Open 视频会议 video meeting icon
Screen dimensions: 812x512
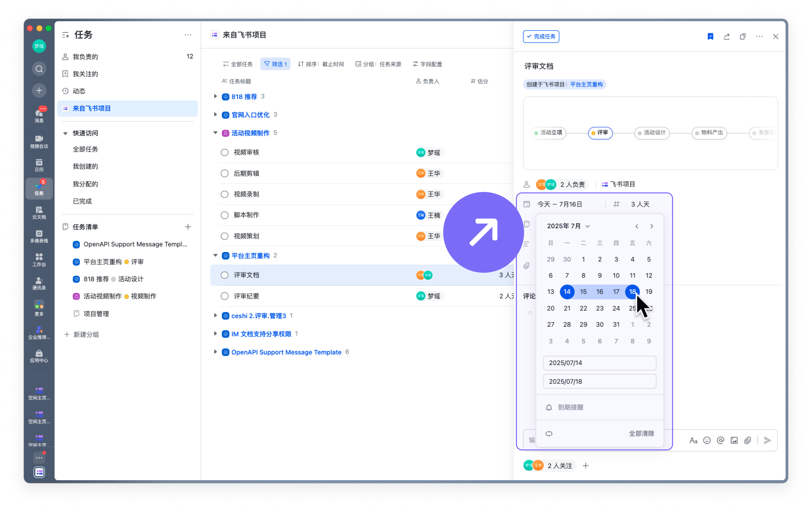[x=39, y=142]
